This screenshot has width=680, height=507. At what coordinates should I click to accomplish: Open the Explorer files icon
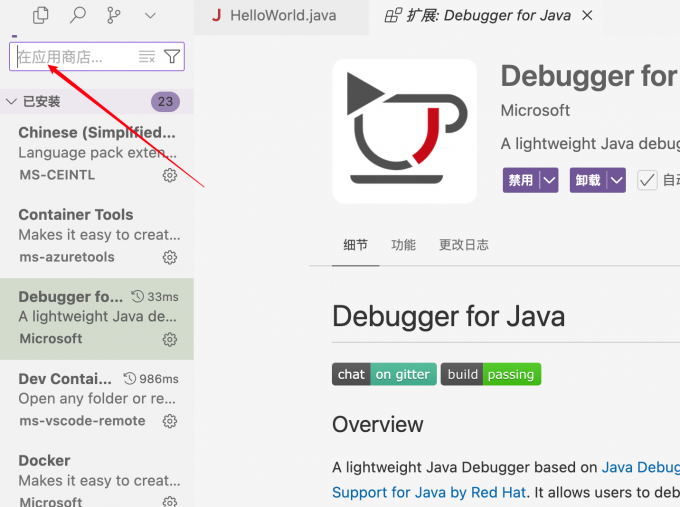coord(41,15)
